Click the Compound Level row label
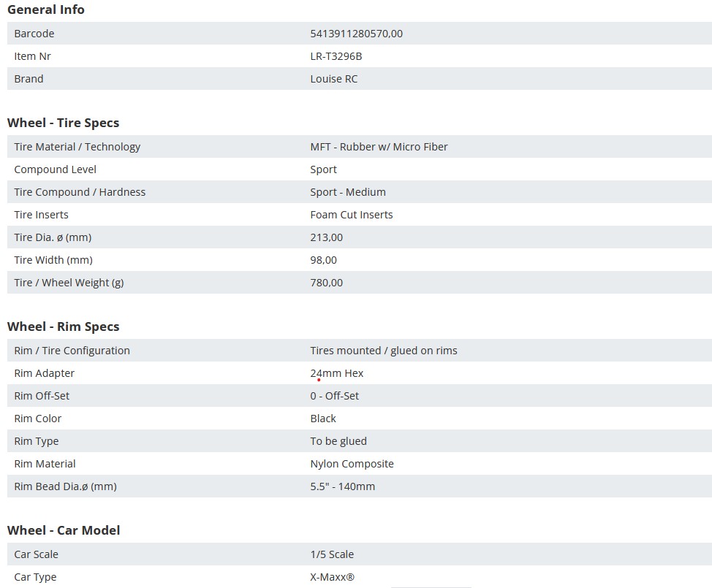 (55, 169)
